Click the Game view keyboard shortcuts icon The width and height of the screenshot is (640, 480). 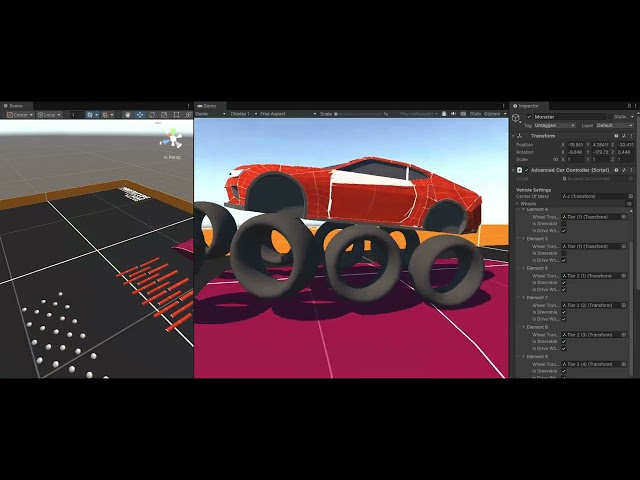[x=463, y=114]
